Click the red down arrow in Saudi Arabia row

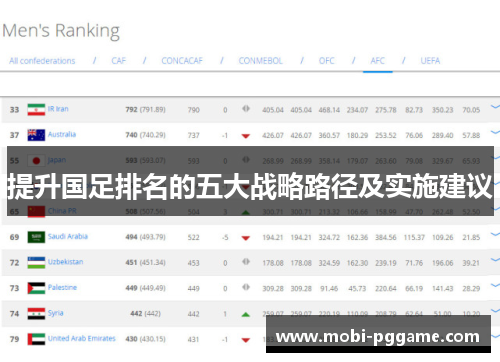coord(246,238)
